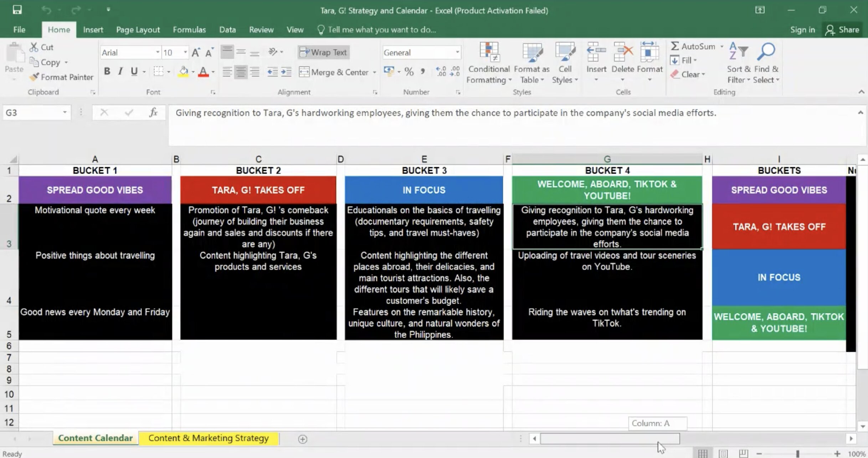Toggle Italic formatting

(120, 71)
